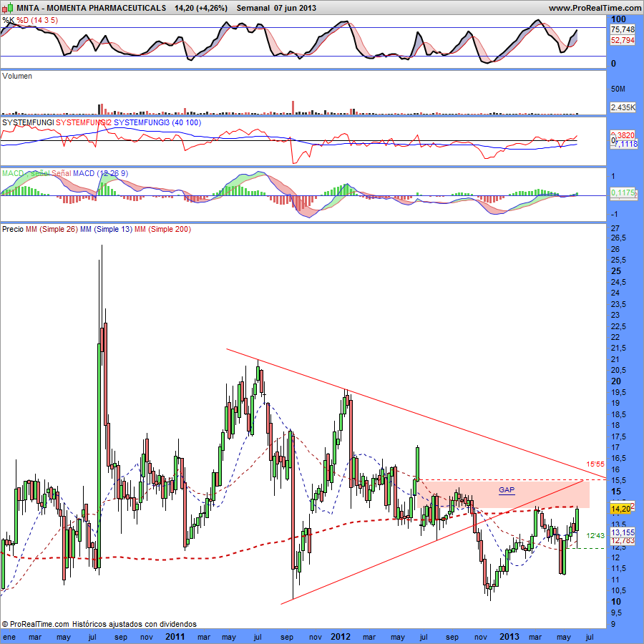This screenshot has height=644, width=644.
Task: Click the 14,20 (+4,26%) quote in header
Action: [x=201, y=8]
